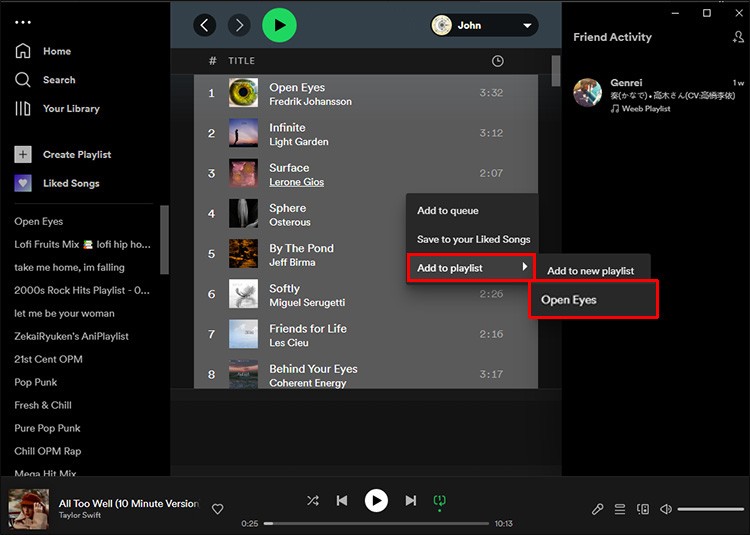Click the sidebar playlist scrollbar
Screen dimensions: 750x535
tap(164, 240)
